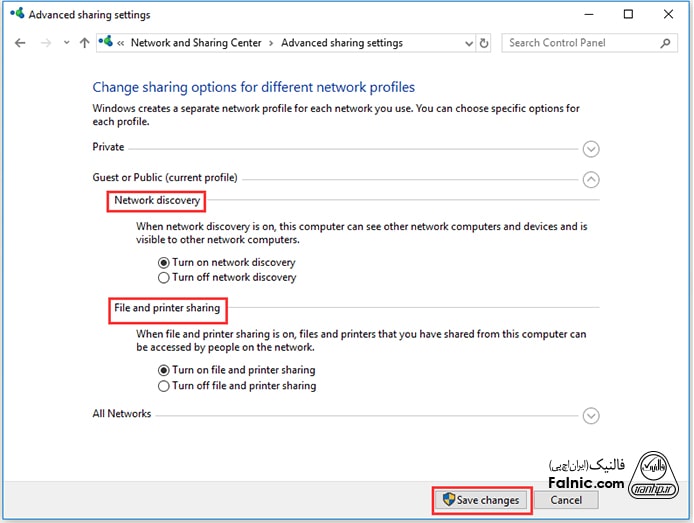The width and height of the screenshot is (694, 523).
Task: Click the Search Control Panel field
Action: [580, 43]
